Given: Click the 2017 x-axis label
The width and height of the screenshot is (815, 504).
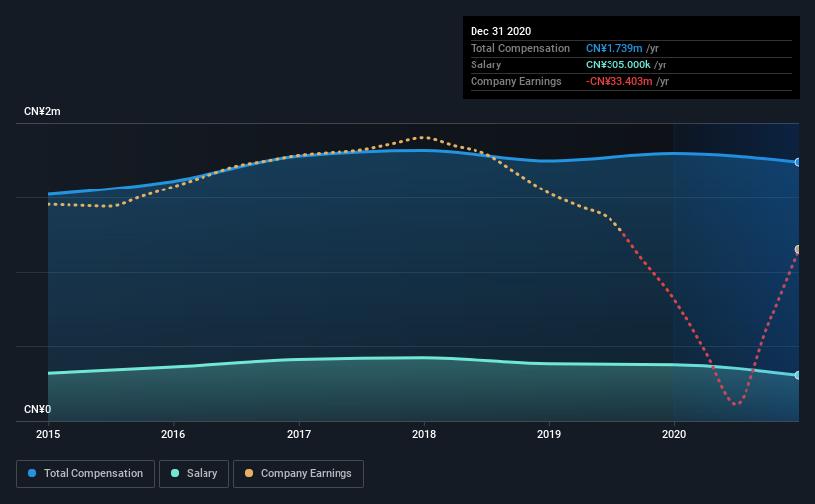Looking at the screenshot, I should [x=299, y=434].
